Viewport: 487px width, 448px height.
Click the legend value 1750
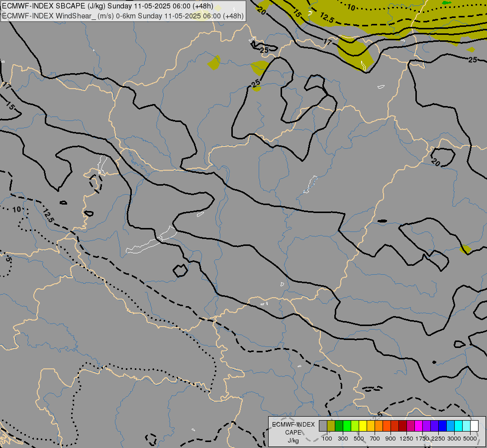422,439
